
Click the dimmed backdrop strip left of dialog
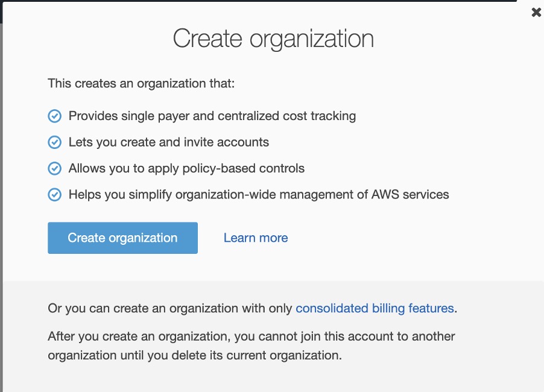point(1,181)
